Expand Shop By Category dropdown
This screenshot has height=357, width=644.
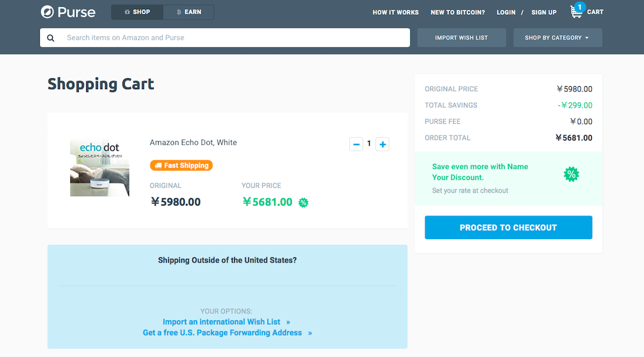[x=557, y=38]
